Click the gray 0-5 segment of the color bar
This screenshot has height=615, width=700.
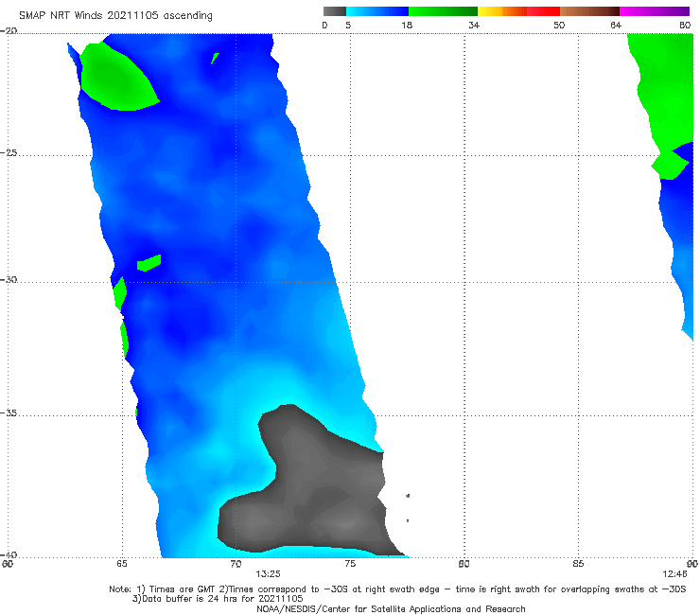334,11
